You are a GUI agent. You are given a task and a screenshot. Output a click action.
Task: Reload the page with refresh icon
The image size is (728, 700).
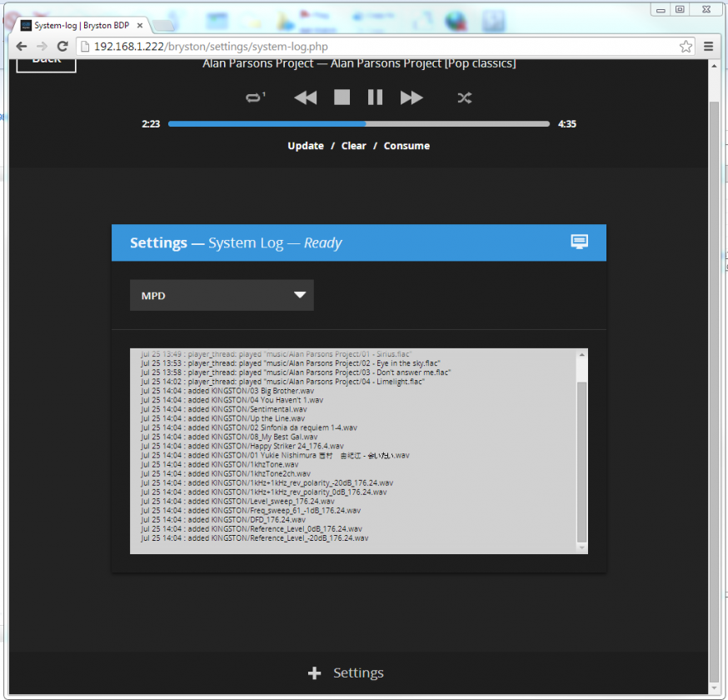point(62,47)
